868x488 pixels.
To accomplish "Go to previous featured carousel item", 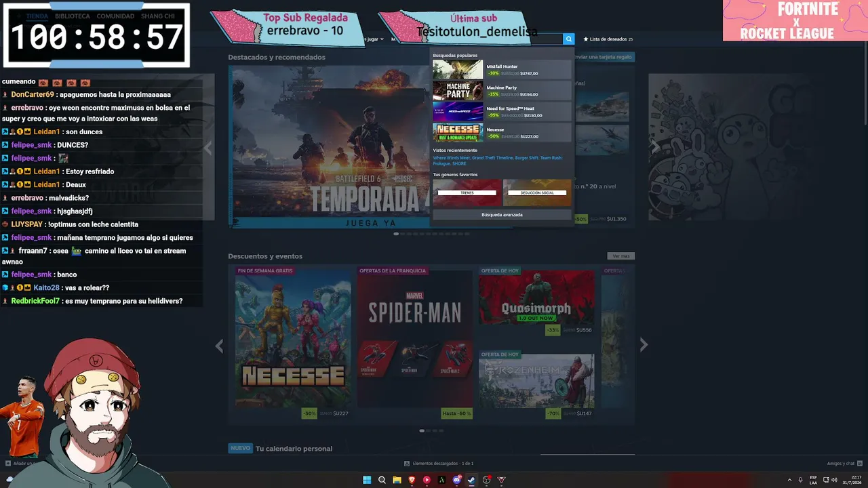I will click(x=208, y=146).
